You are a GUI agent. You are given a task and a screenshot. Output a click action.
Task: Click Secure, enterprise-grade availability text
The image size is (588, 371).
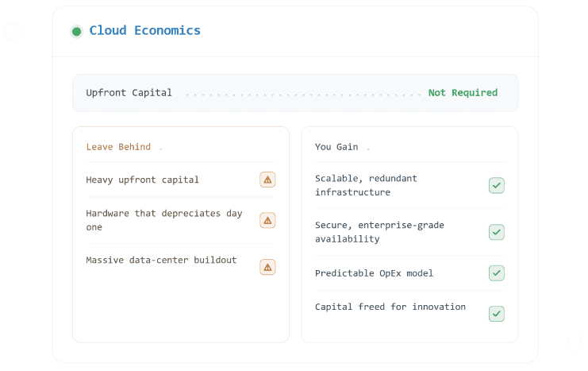pyautogui.click(x=379, y=232)
